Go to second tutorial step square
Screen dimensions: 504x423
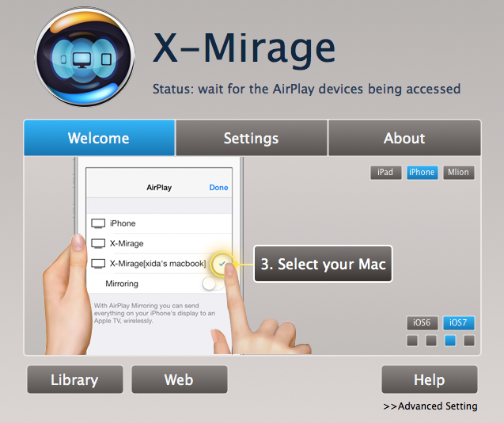431,341
